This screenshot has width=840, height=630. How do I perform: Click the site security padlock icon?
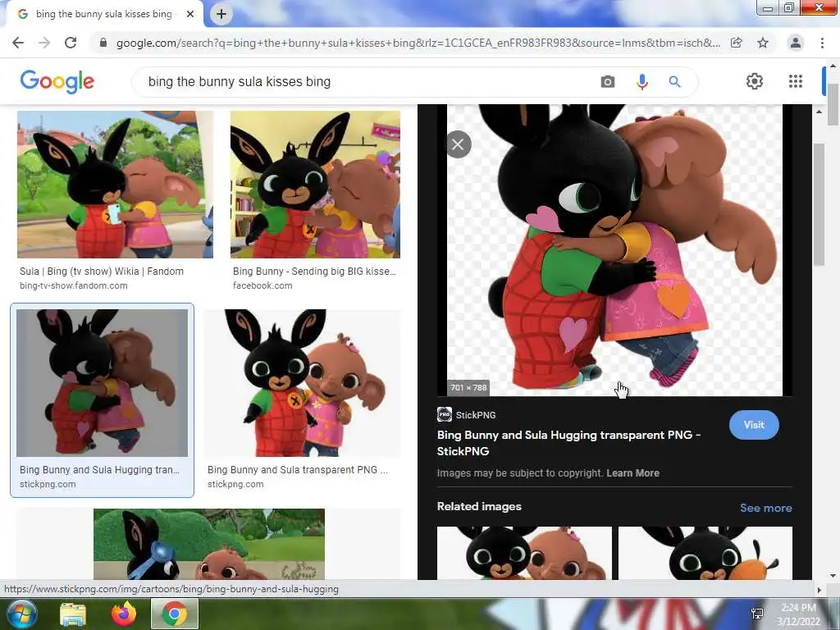(103, 43)
